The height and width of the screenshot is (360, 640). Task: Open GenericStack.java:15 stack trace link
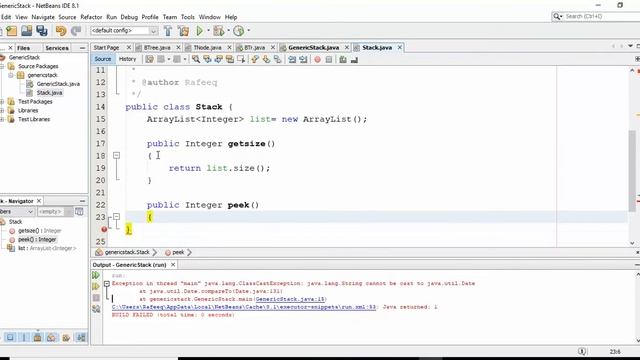pyautogui.click(x=290, y=299)
